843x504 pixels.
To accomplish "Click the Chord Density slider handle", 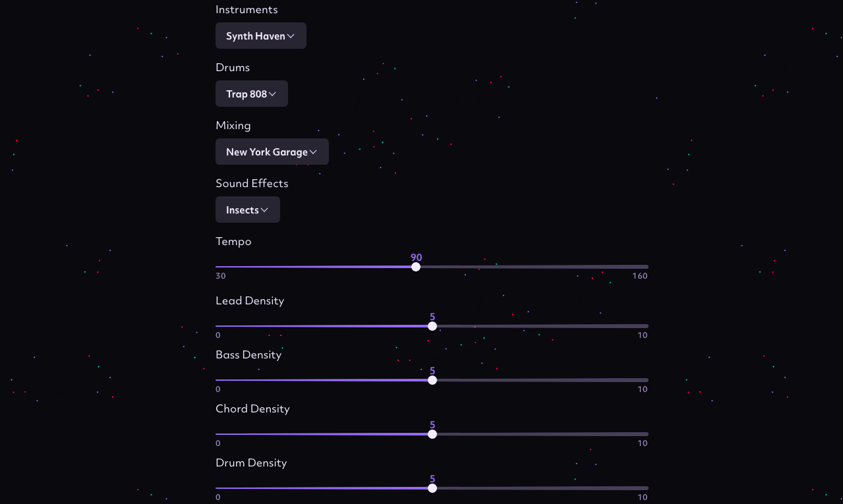I will (x=432, y=434).
